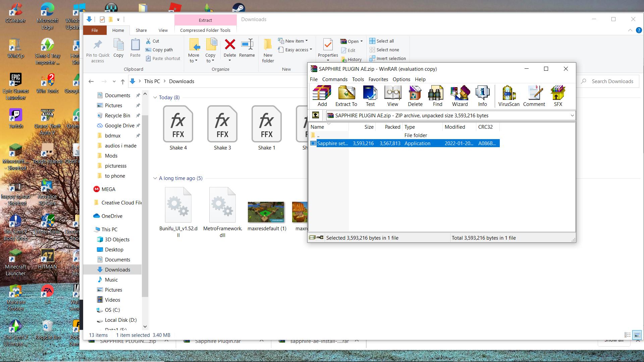Click WinRAR up one level arrow

[315, 115]
